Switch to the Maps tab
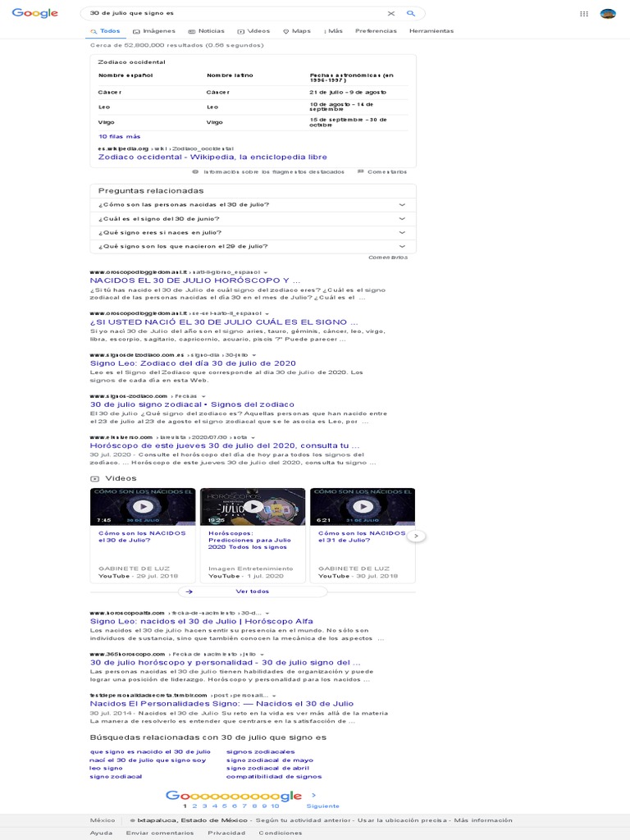630x840 pixels. coord(297,31)
